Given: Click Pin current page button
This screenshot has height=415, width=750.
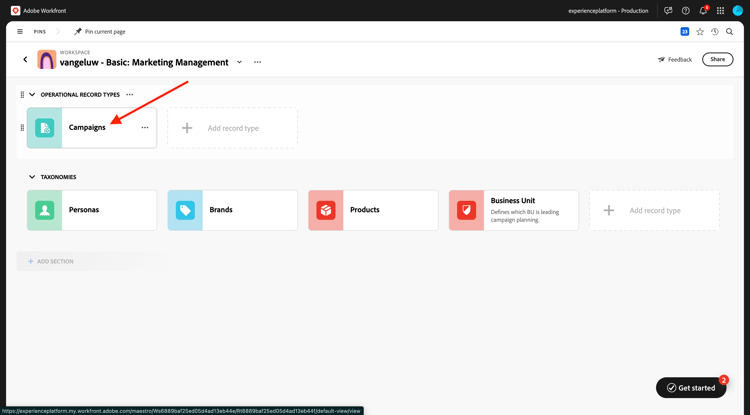Looking at the screenshot, I should [99, 32].
